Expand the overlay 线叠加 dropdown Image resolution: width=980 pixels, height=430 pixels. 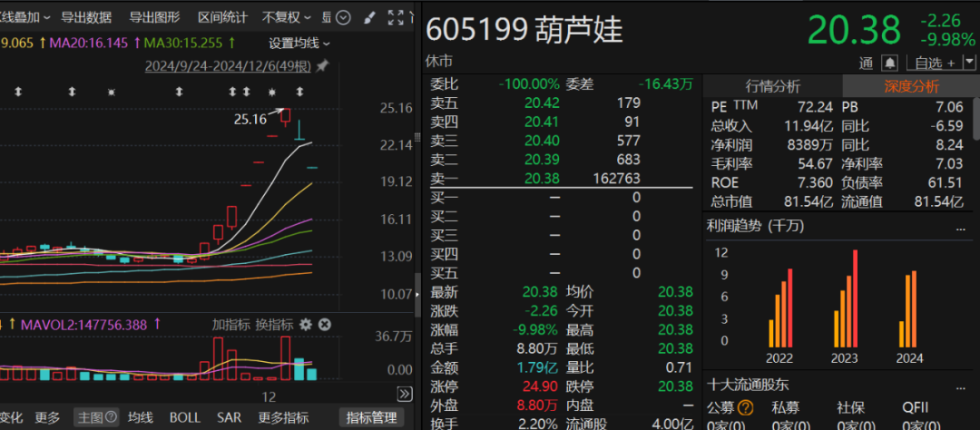[x=25, y=17]
